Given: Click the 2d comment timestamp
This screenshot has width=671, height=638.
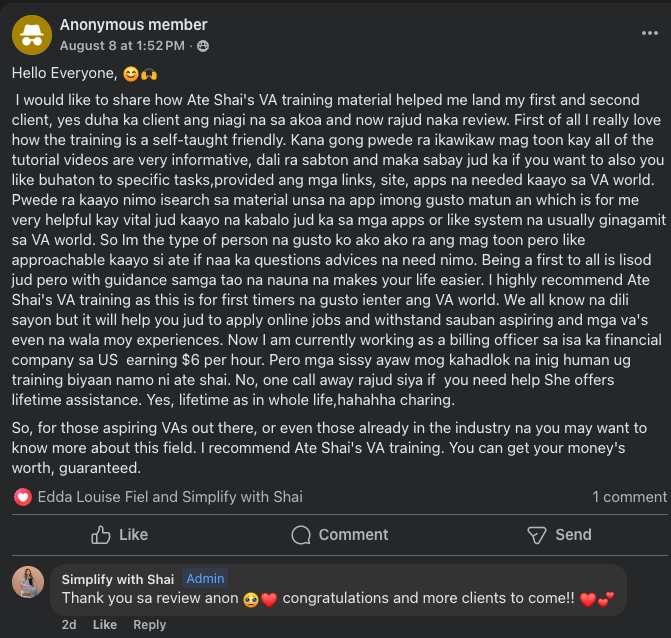Looking at the screenshot, I should pos(69,625).
